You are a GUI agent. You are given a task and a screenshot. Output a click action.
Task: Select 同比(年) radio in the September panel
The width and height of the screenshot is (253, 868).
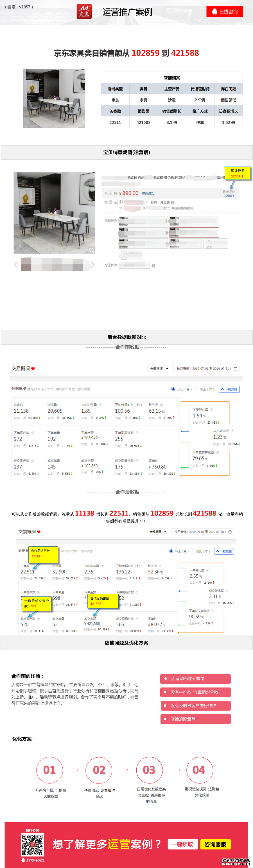[193, 551]
